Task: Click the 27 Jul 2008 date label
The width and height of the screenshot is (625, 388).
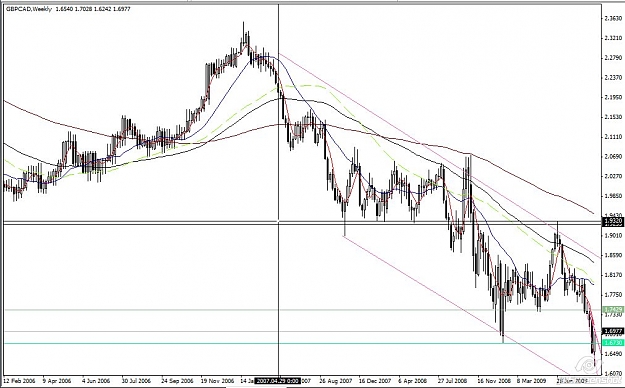Action: (x=452, y=381)
